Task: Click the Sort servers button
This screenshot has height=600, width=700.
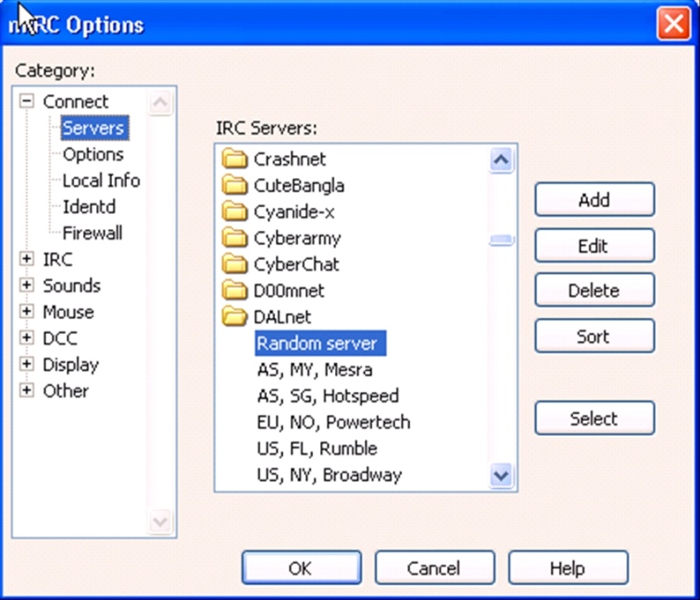Action: tap(595, 336)
